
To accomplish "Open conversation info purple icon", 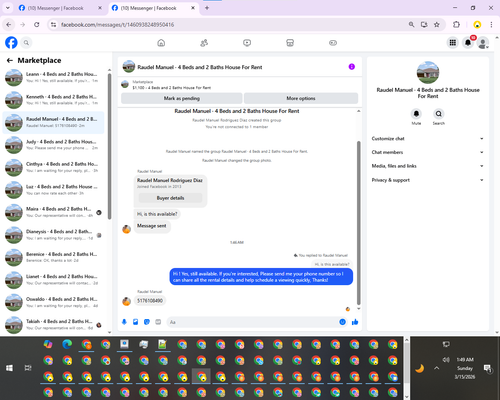I will [352, 67].
